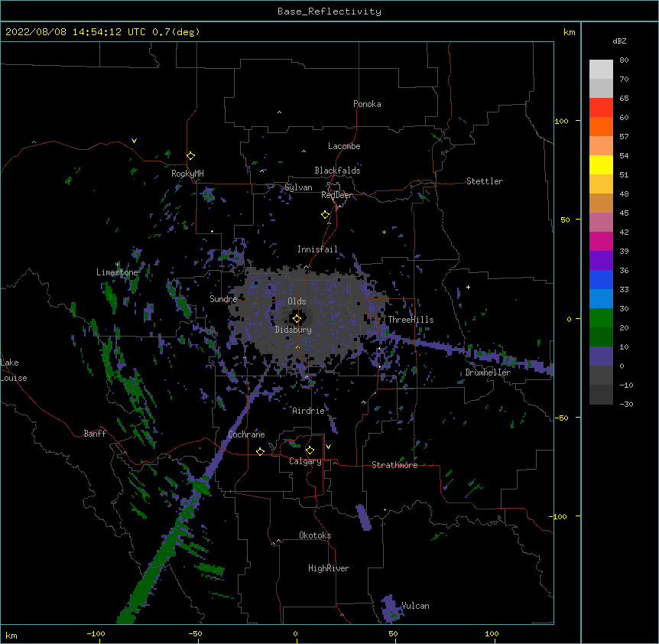
Task: Select the bright green 20-30 dBZ legend swatch
Action: point(601,318)
